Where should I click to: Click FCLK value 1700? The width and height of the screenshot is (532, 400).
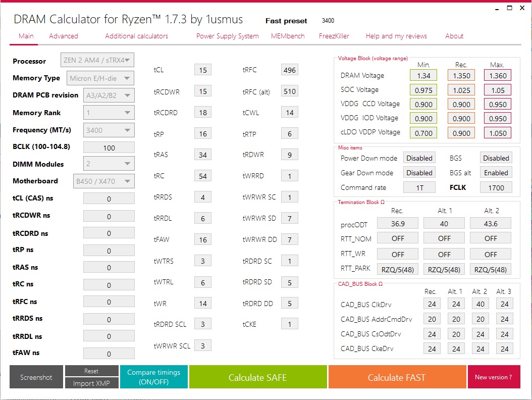[496, 187]
